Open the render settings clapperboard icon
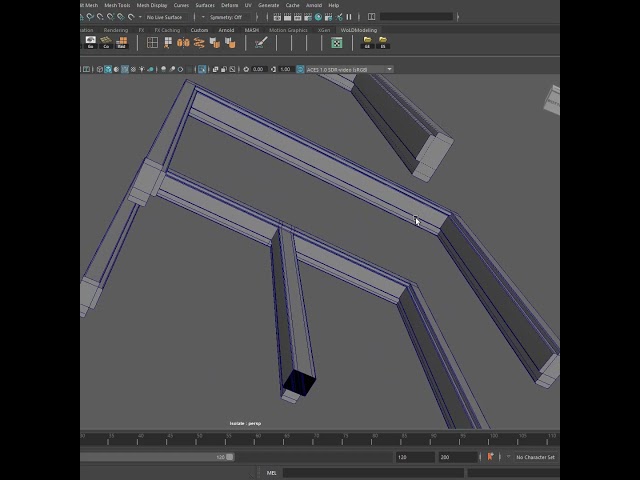Screen dimensions: 640x480 [x=308, y=17]
